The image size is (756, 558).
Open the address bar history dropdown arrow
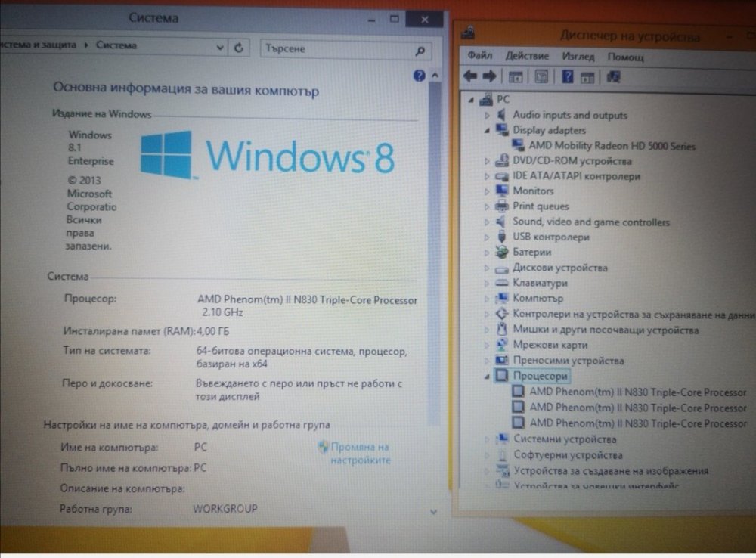[220, 46]
